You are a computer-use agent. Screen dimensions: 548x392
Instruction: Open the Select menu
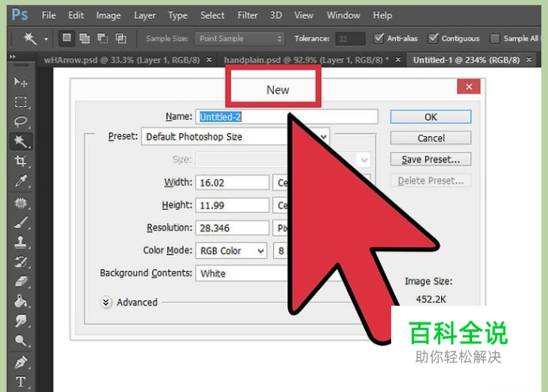pos(212,15)
